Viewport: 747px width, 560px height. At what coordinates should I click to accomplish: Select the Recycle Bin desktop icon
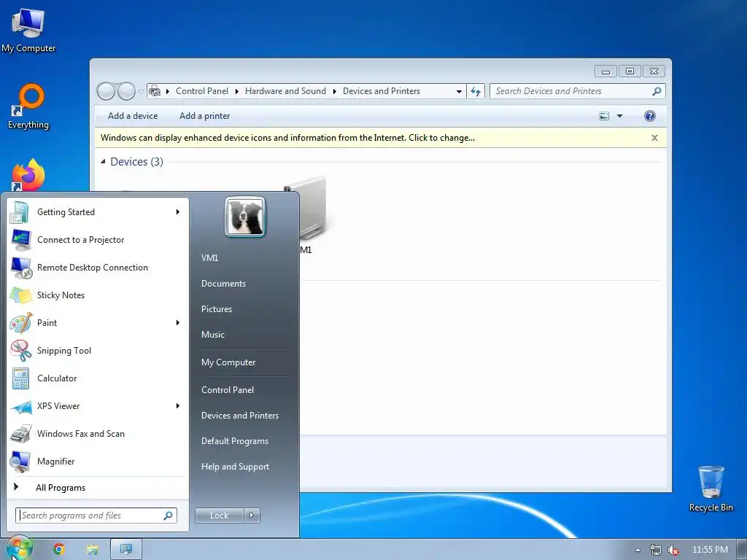tap(711, 489)
